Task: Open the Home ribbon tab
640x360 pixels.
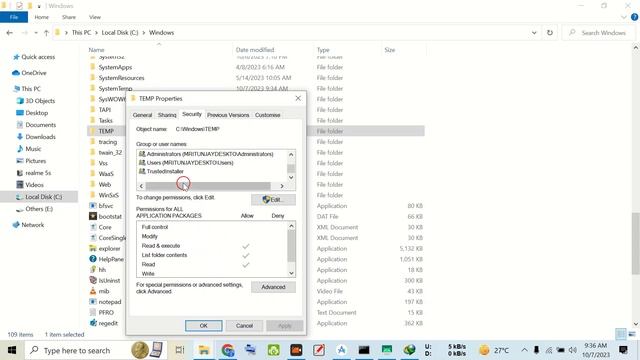Action: pos(42,17)
